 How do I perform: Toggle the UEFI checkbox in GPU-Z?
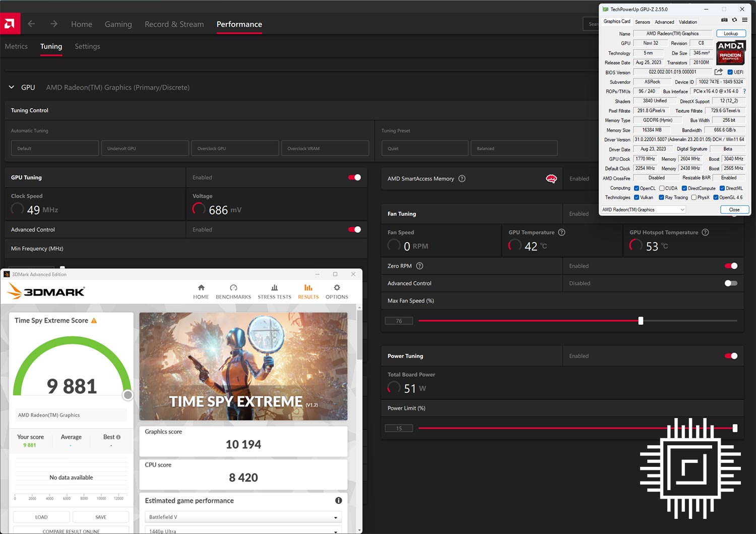(730, 72)
